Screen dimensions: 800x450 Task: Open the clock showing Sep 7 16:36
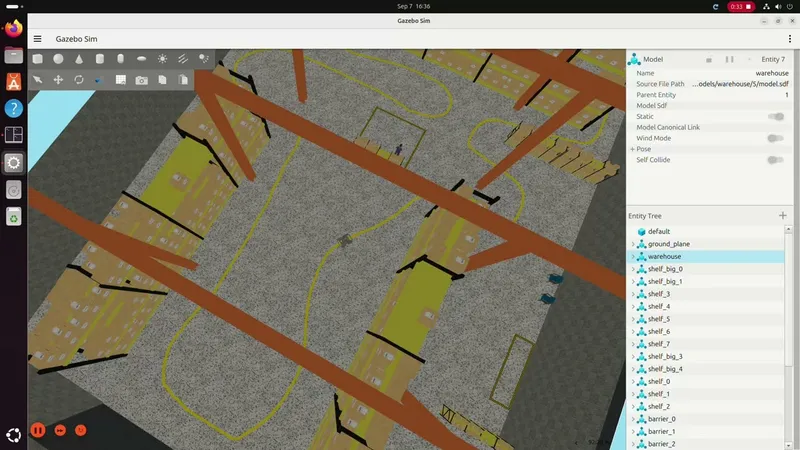tap(414, 7)
